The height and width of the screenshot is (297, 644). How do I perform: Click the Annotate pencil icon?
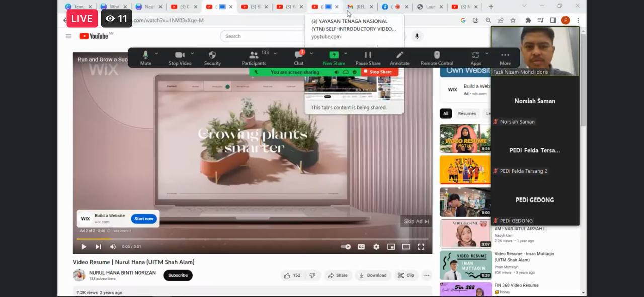[x=399, y=55]
